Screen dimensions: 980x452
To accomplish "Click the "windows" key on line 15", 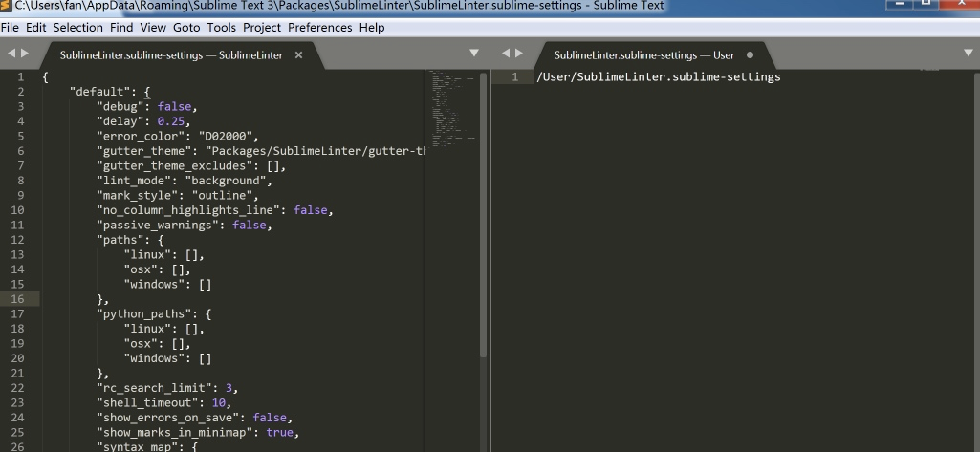I will (x=154, y=285).
